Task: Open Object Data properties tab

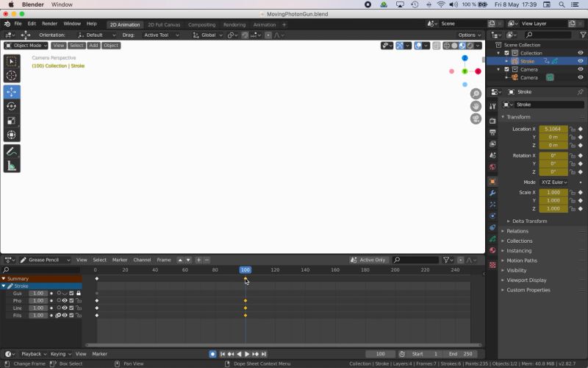Action: pos(492,239)
